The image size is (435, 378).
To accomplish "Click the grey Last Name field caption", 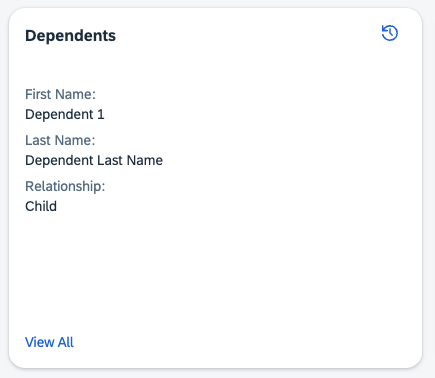I will [60, 140].
